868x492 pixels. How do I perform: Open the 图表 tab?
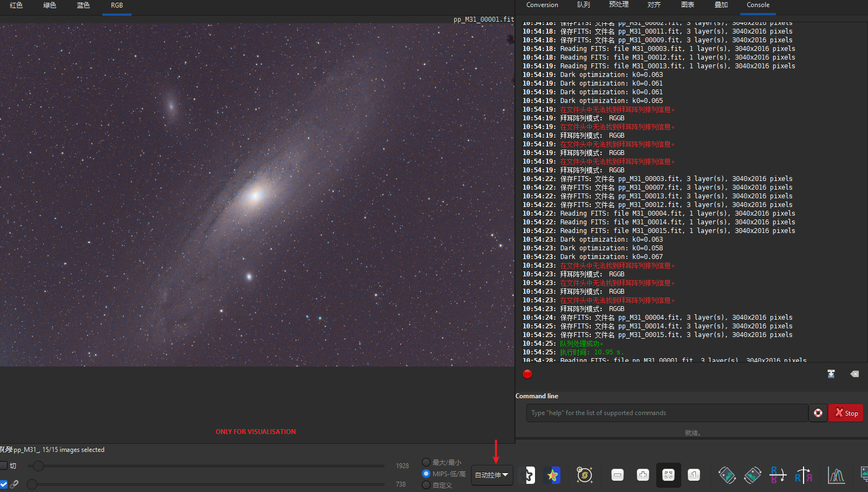(688, 5)
